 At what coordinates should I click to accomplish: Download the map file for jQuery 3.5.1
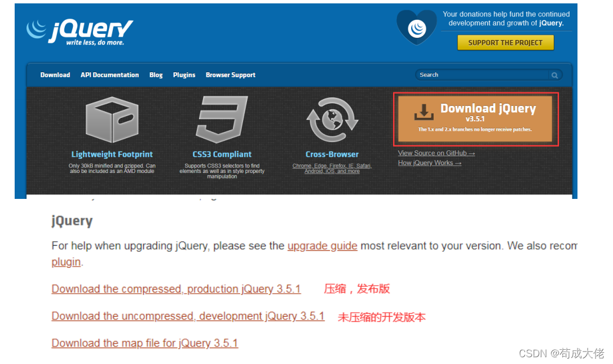(x=144, y=343)
